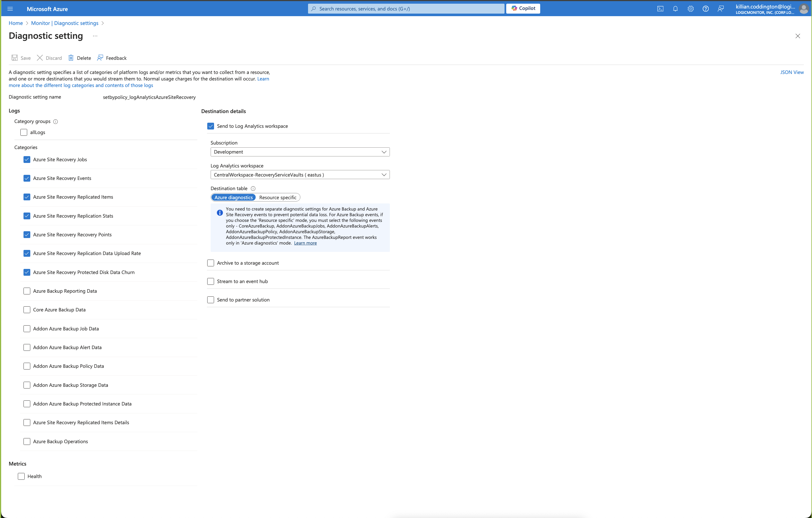Open the Learn more about log categories link
This screenshot has width=812, height=518.
[81, 85]
